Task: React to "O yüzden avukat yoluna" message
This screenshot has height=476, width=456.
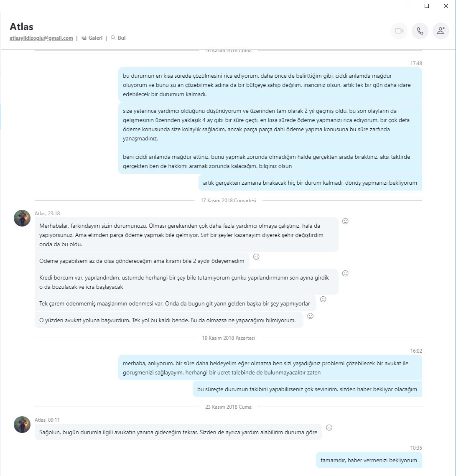Action: [310, 316]
